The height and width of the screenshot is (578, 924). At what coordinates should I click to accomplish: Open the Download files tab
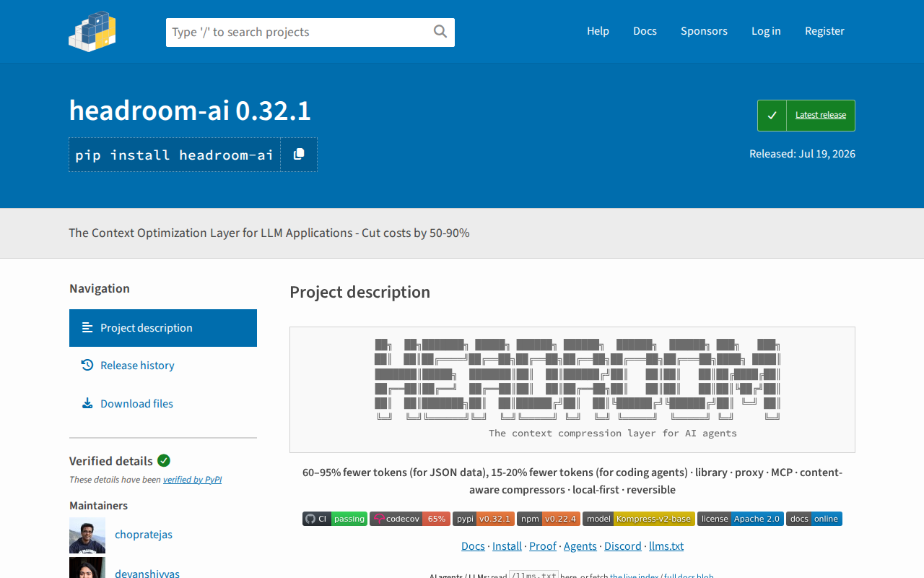click(x=163, y=404)
